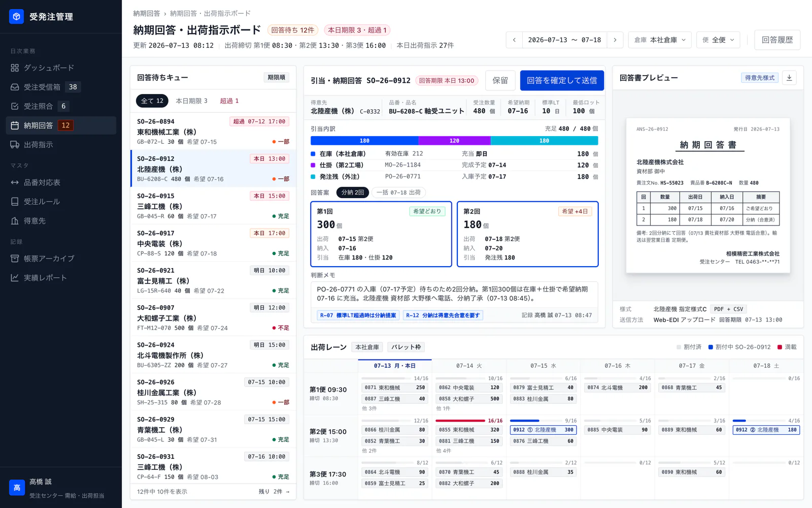
Task: Open 受注受信箱 in sidebar
Action: (61, 87)
